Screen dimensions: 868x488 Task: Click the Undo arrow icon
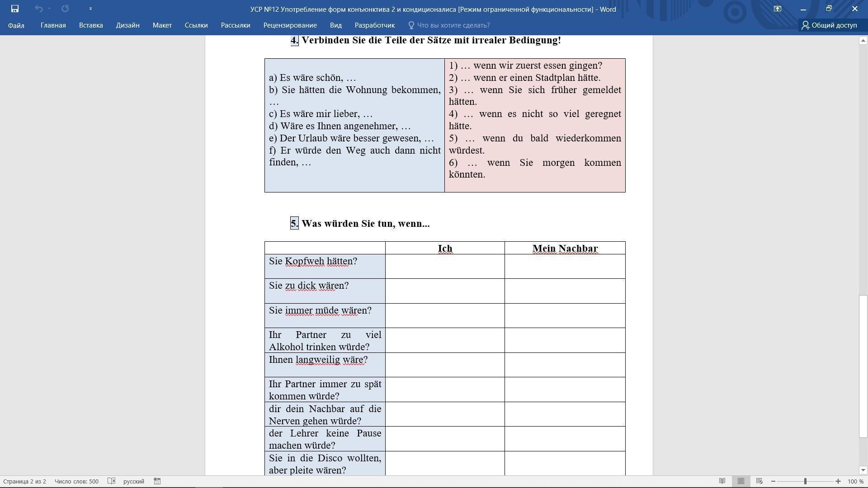click(39, 9)
